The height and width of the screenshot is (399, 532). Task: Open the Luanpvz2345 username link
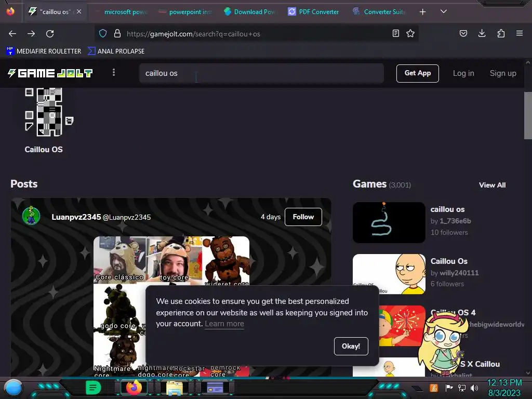[x=76, y=217]
